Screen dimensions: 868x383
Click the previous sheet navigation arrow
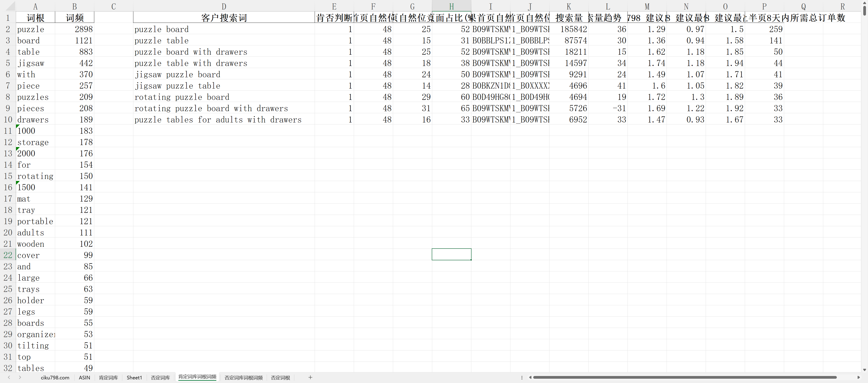[9, 377]
